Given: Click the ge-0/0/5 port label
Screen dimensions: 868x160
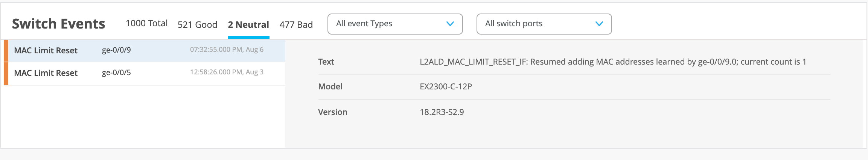Looking at the screenshot, I should 116,73.
